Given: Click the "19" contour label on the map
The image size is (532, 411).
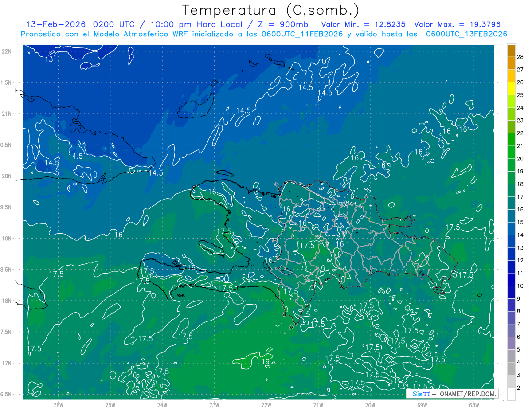Looking at the screenshot, I should coord(266,362).
